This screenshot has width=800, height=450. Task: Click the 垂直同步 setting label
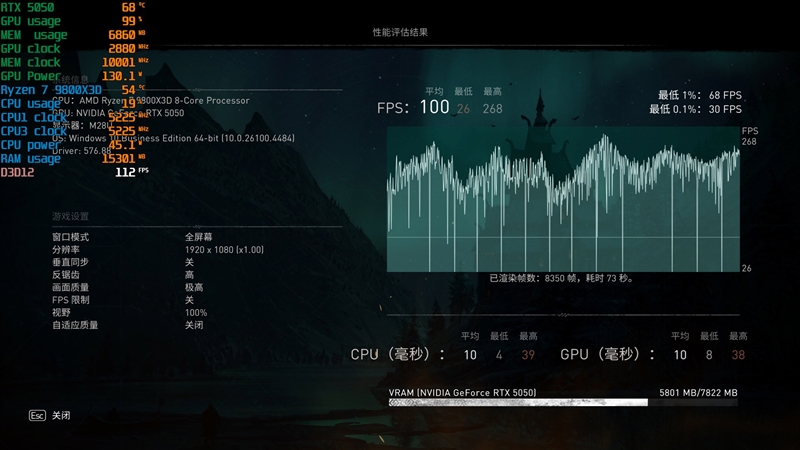pyautogui.click(x=70, y=262)
